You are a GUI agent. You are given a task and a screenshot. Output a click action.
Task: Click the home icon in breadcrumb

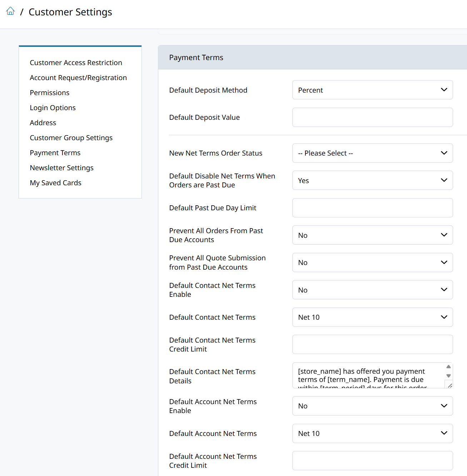click(11, 11)
